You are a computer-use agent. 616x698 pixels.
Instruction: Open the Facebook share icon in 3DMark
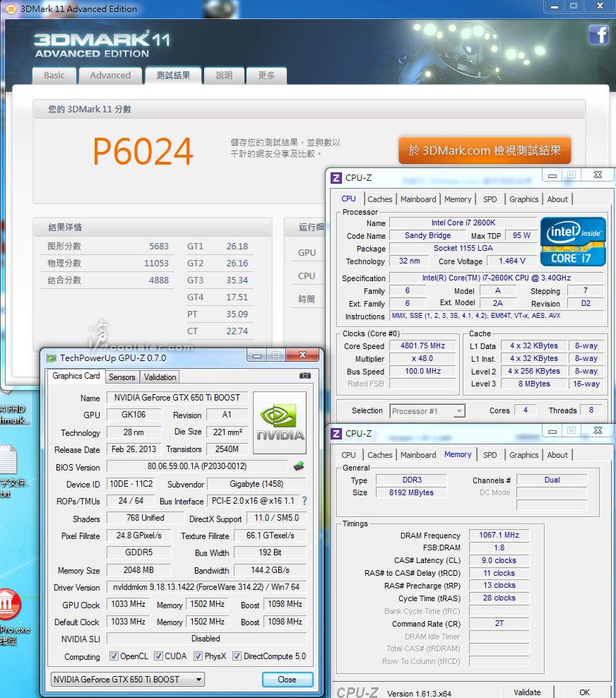(x=598, y=35)
